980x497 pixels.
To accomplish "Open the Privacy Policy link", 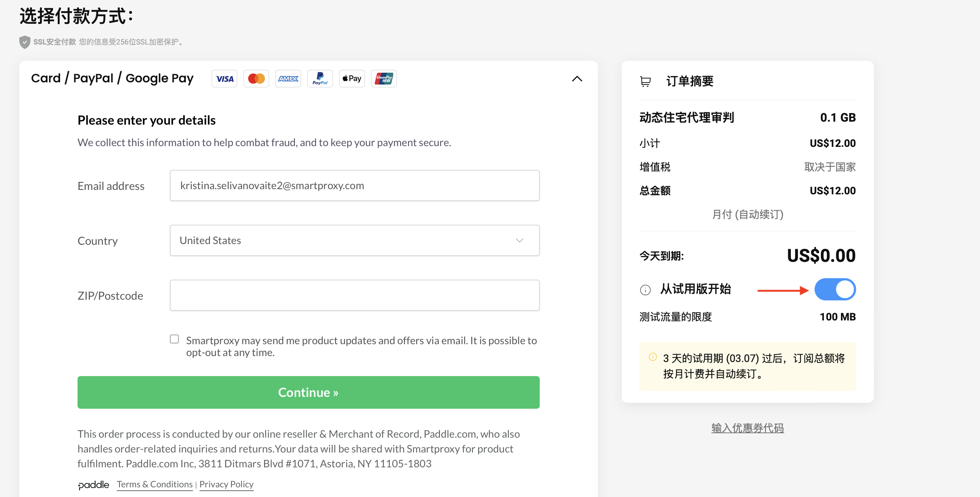I will coord(226,484).
